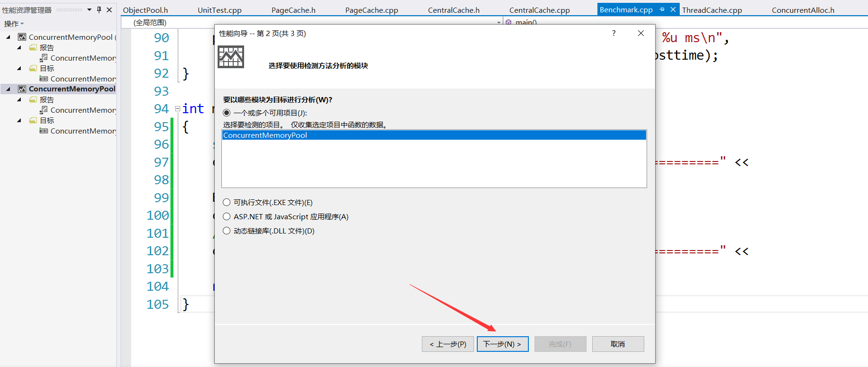Click the first 报告 folder icon
868x367 pixels.
pos(33,47)
